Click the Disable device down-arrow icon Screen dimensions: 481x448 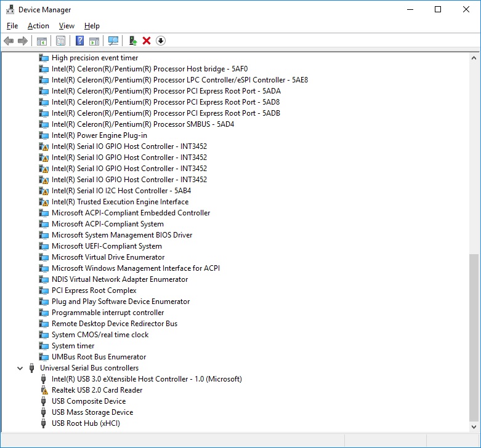coord(161,41)
